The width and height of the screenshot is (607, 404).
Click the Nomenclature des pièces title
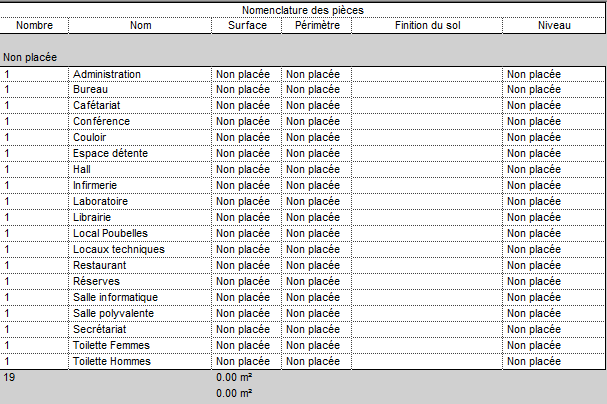(303, 10)
